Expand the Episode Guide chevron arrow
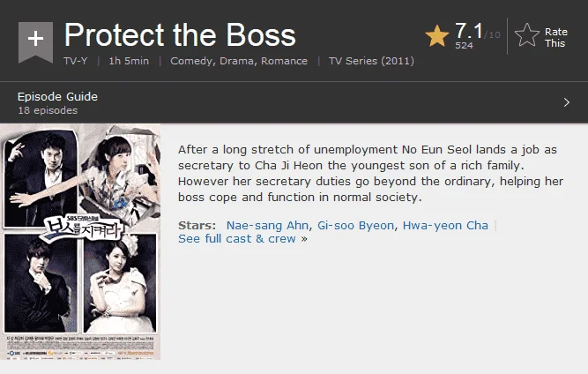 (x=567, y=102)
